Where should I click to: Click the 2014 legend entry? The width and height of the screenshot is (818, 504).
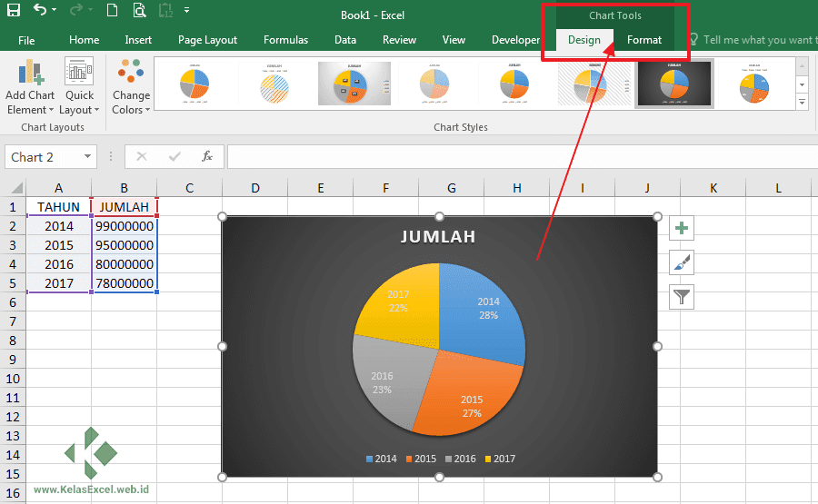tap(382, 459)
